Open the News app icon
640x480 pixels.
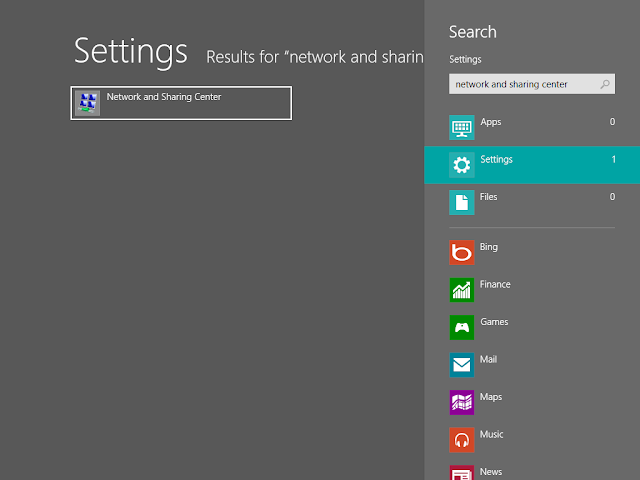tap(462, 473)
